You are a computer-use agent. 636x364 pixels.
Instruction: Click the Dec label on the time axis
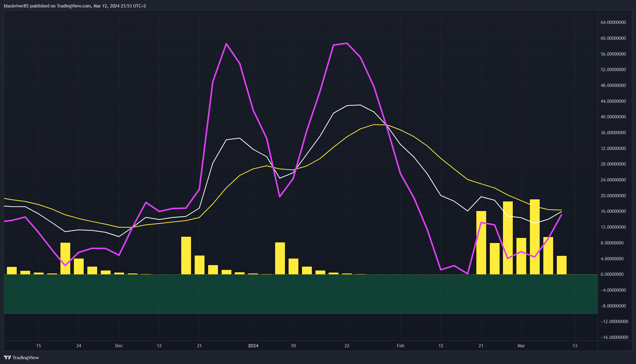[x=119, y=346]
